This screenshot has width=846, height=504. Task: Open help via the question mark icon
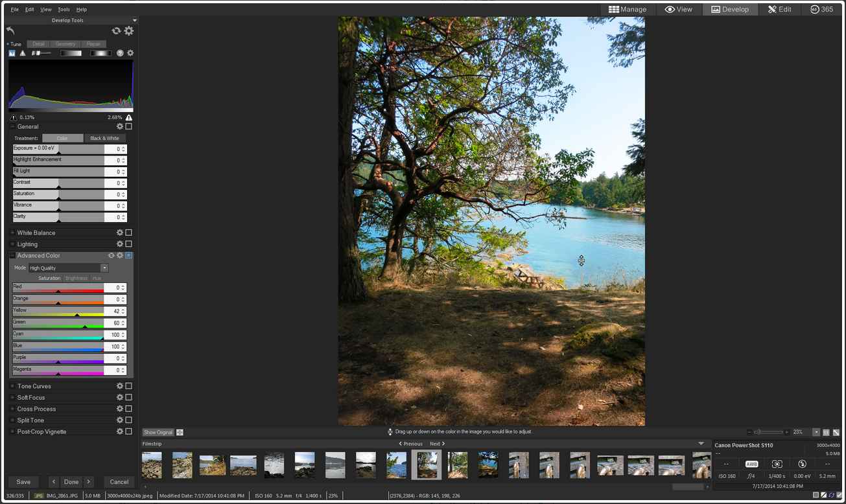coord(120,53)
